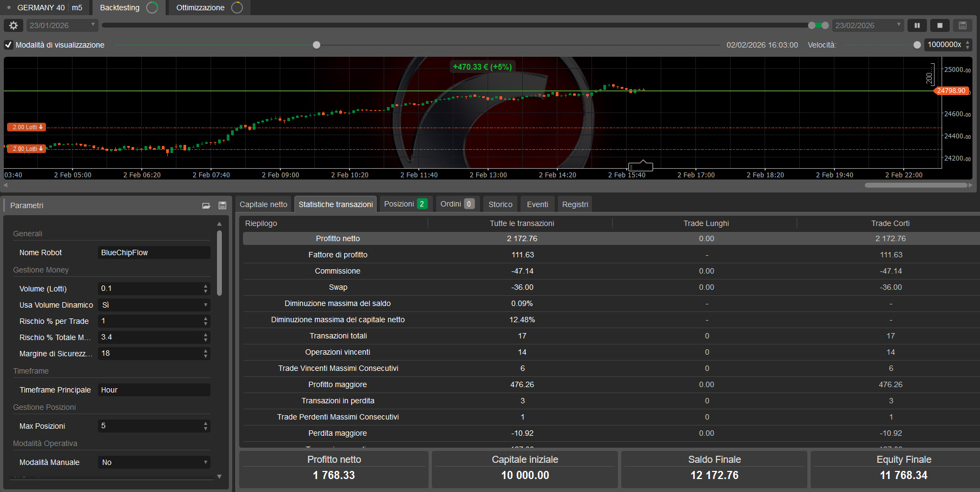
Task: Open the start date 23/01/2026 dropdown
Action: (93, 25)
